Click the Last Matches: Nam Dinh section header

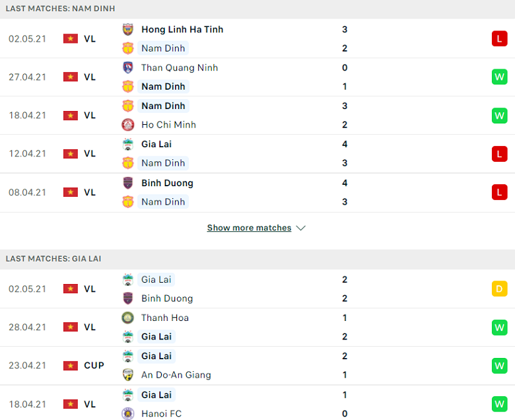click(257, 9)
